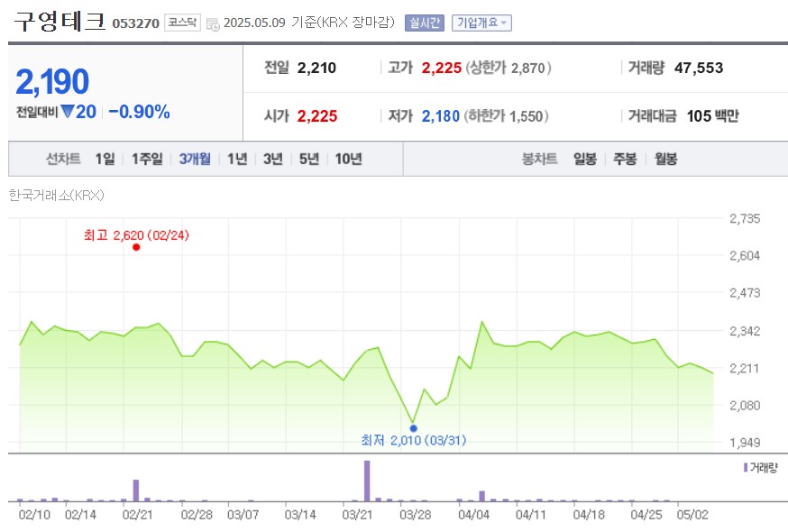788x532 pixels.
Task: Select the 1일 line chart tab
Action: 105,159
